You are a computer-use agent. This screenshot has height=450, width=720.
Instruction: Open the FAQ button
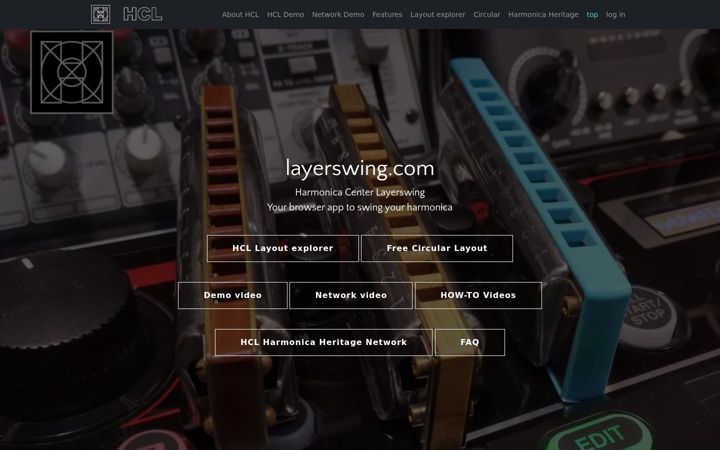(x=470, y=342)
